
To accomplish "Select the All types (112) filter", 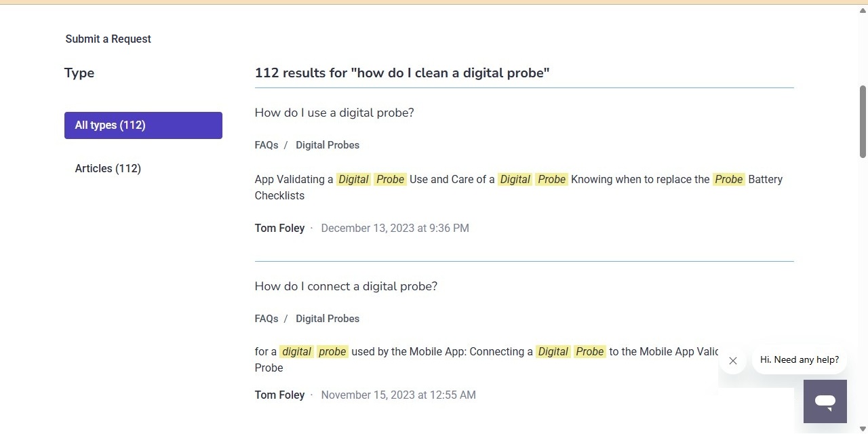I will [143, 125].
